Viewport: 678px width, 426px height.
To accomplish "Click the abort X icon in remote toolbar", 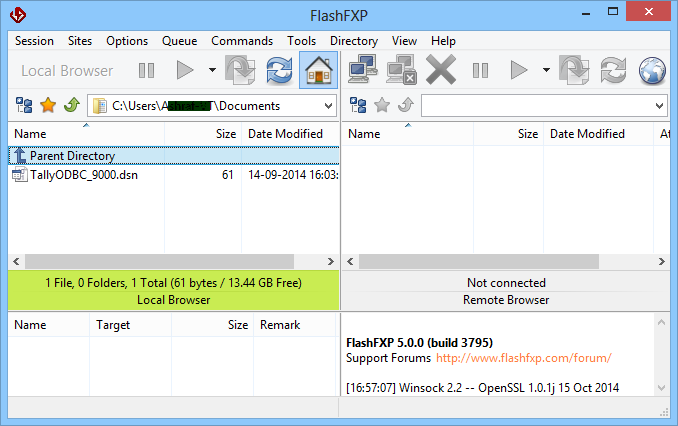I will click(441, 69).
